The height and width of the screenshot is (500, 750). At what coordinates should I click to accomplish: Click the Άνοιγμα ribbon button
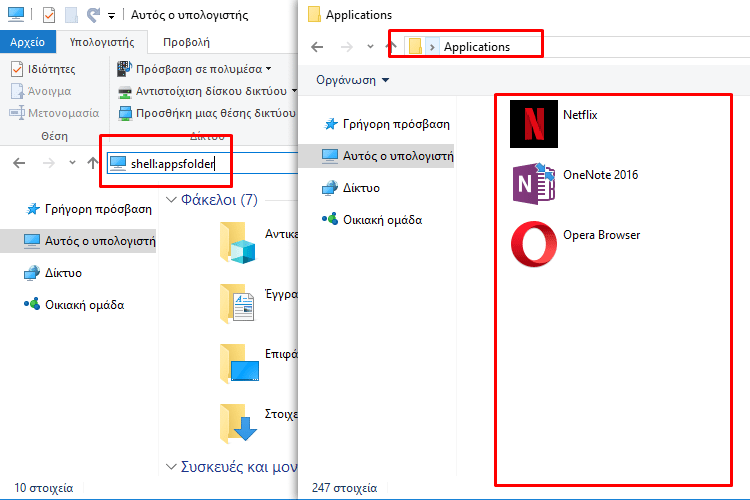pos(41,91)
